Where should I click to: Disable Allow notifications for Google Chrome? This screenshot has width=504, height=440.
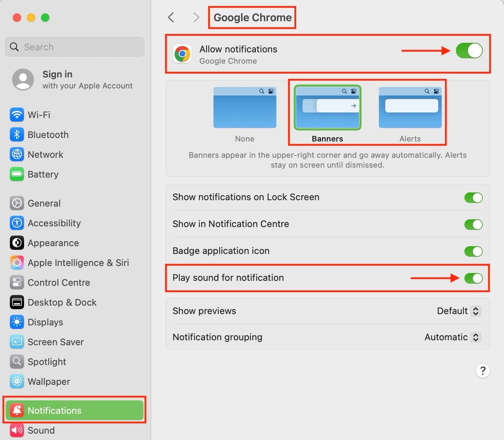tap(469, 51)
